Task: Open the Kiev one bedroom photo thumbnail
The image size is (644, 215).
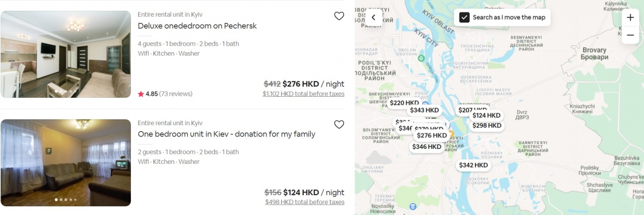Action: pos(65,162)
